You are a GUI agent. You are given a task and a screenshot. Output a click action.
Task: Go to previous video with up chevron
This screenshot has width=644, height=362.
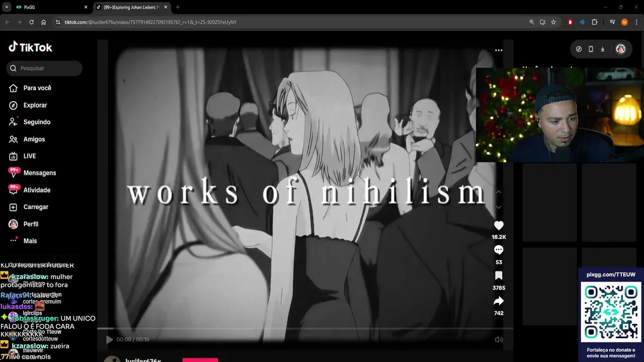pos(499,192)
